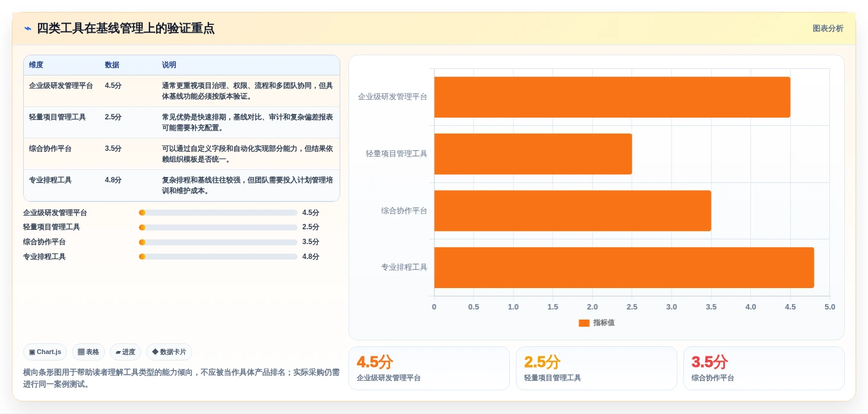Click the 轻量项目管理工具 chart axis label
Image resolution: width=868 pixels, height=414 pixels.
point(397,154)
